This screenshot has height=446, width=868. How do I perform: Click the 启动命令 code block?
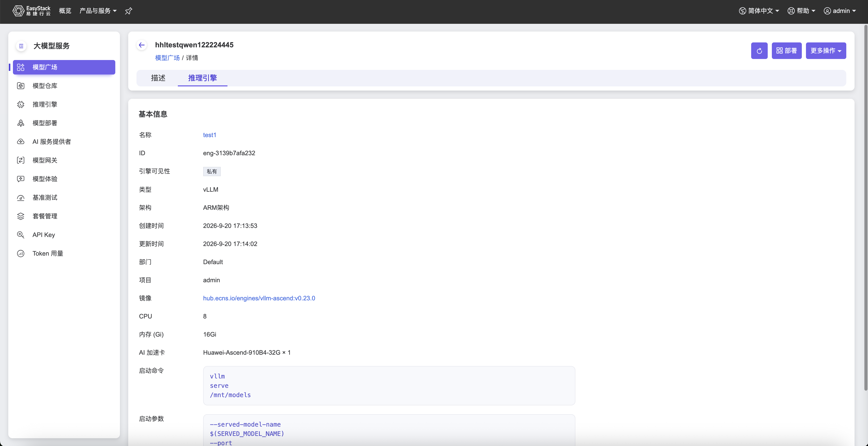(x=389, y=386)
